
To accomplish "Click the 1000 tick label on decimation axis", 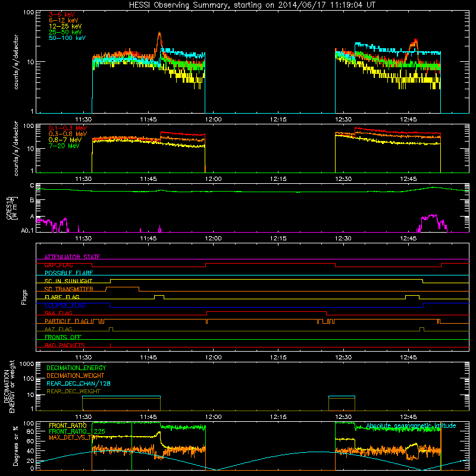I will click(27, 364).
